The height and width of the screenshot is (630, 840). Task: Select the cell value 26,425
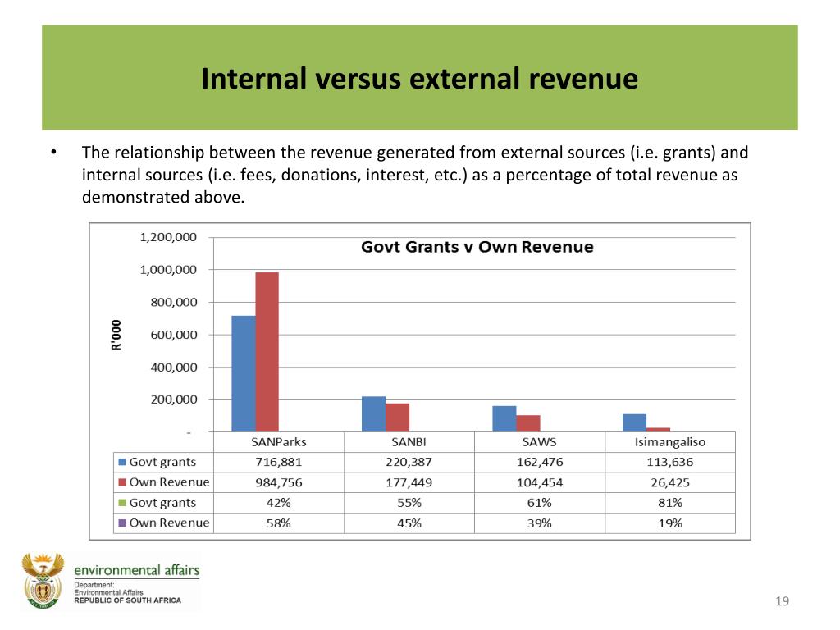[x=670, y=482]
